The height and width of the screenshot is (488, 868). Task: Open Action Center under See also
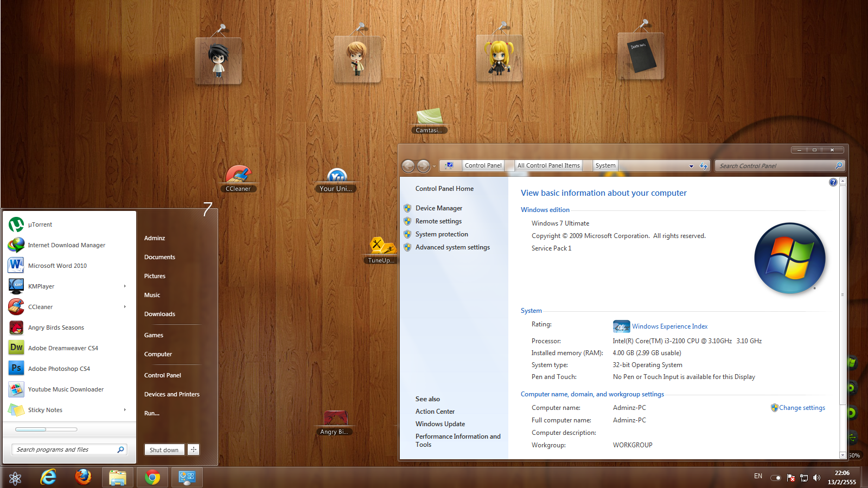pyautogui.click(x=435, y=412)
